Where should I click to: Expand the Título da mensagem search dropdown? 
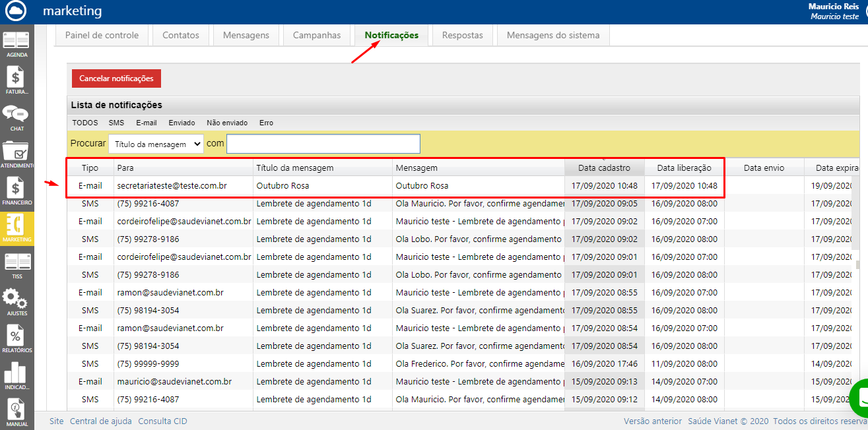pyautogui.click(x=156, y=144)
